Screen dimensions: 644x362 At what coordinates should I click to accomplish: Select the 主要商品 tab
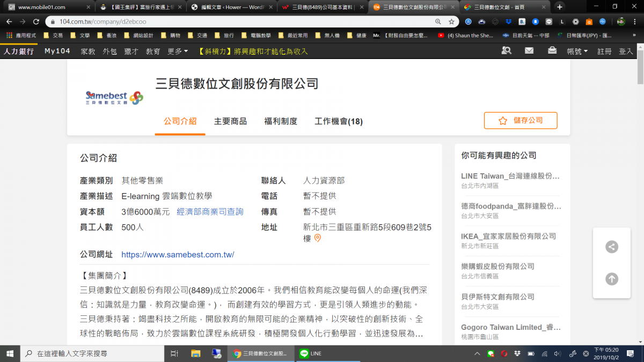(x=230, y=121)
